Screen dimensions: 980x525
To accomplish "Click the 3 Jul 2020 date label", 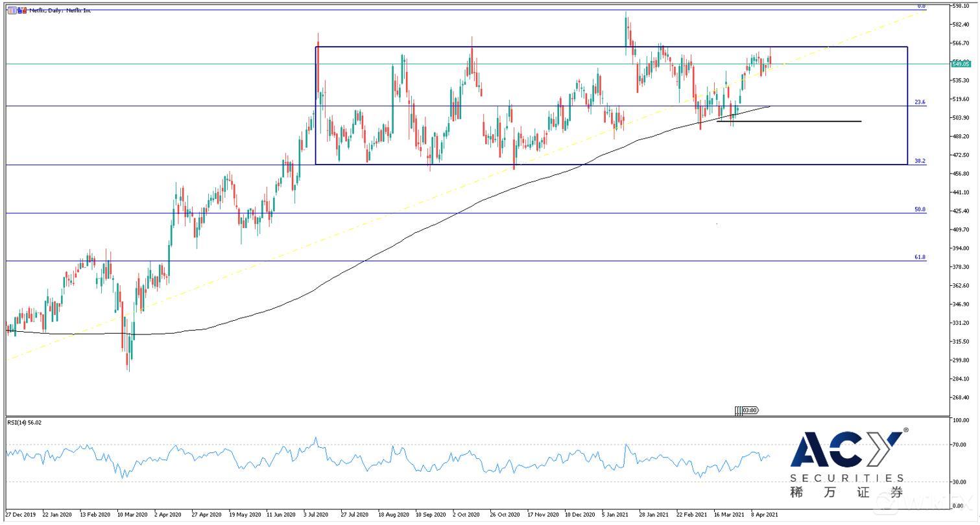I will coord(315,515).
